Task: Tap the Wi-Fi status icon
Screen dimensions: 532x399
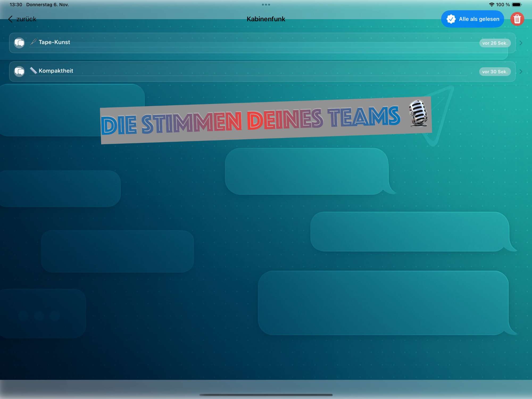Action: pos(492,5)
